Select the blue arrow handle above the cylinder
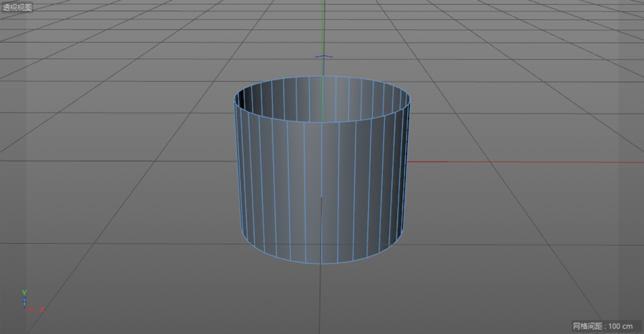This screenshot has height=334, width=644. [324, 57]
